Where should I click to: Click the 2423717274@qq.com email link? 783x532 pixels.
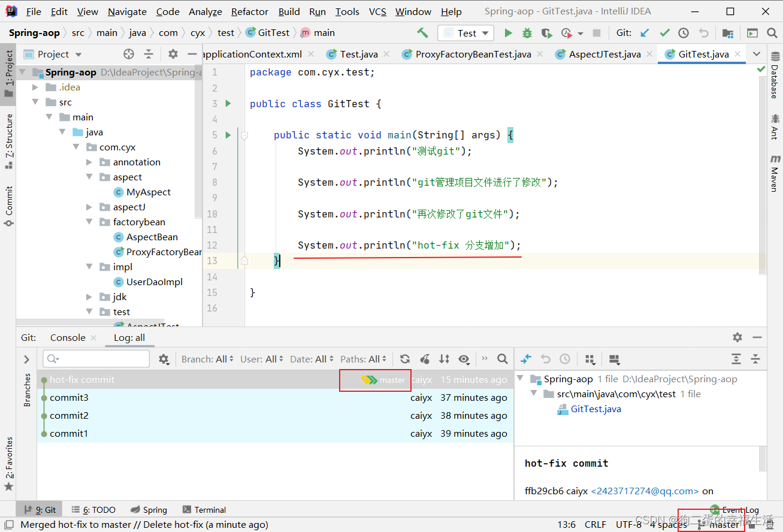[x=645, y=491]
